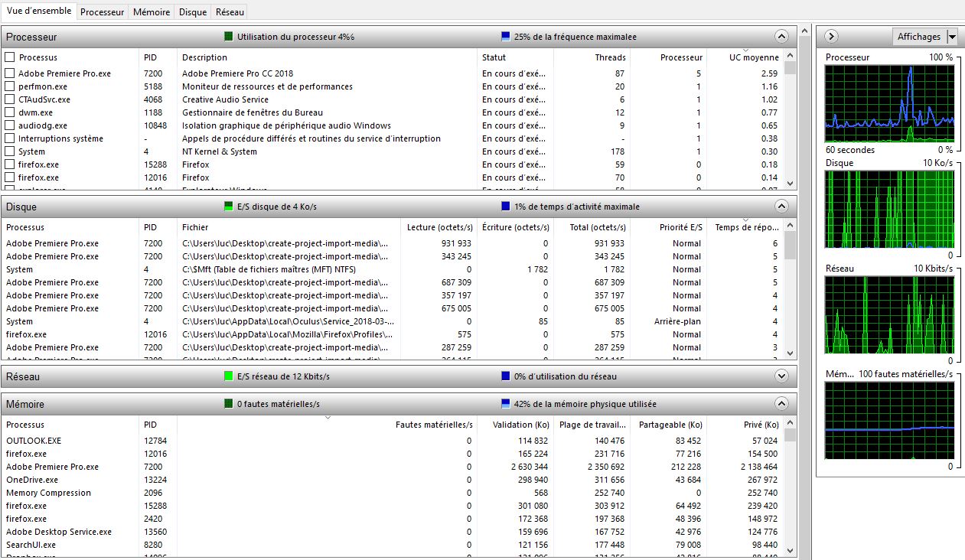The image size is (965, 560).
Task: Click the hard faults green indicator icon
Action: point(228,404)
